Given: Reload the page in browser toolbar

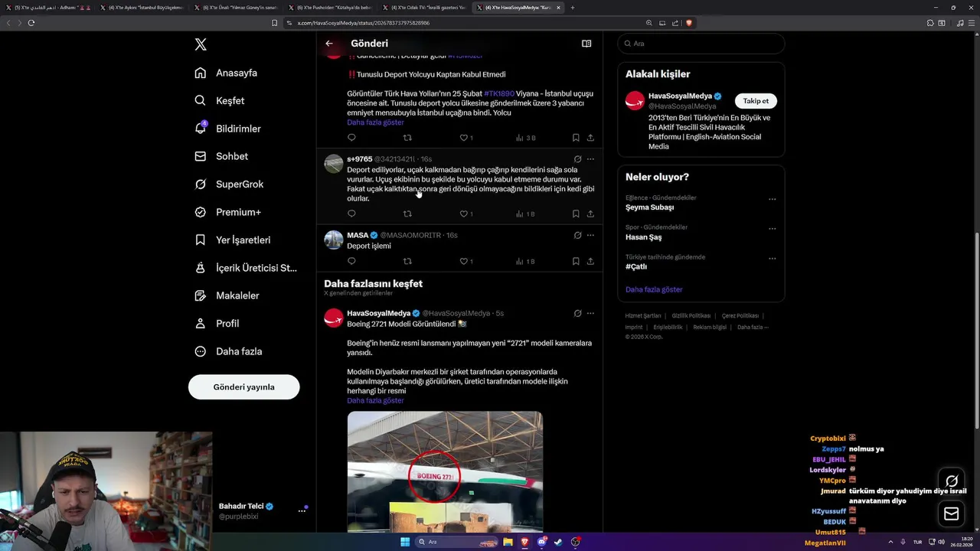Looking at the screenshot, I should click(31, 23).
